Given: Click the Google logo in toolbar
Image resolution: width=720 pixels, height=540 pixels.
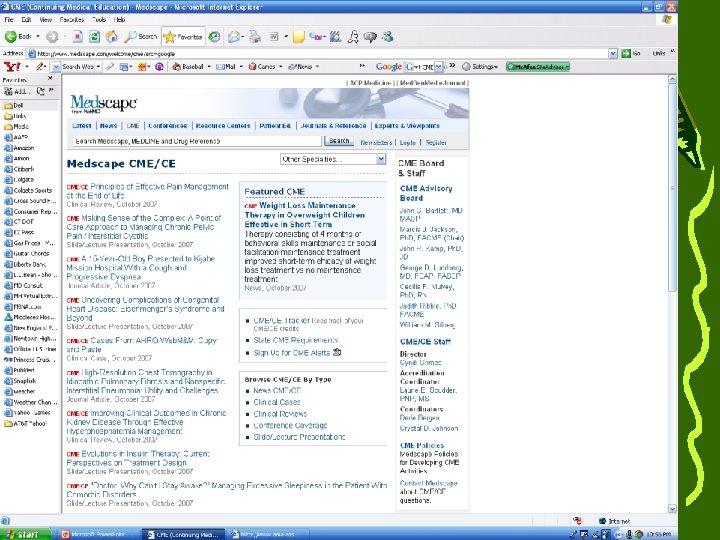Looking at the screenshot, I should (x=388, y=67).
